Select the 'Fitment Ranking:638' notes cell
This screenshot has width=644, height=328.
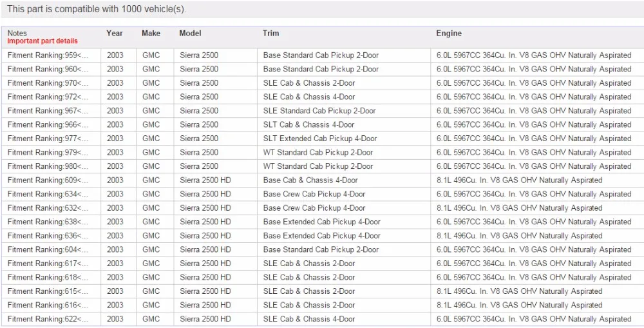[x=52, y=222]
